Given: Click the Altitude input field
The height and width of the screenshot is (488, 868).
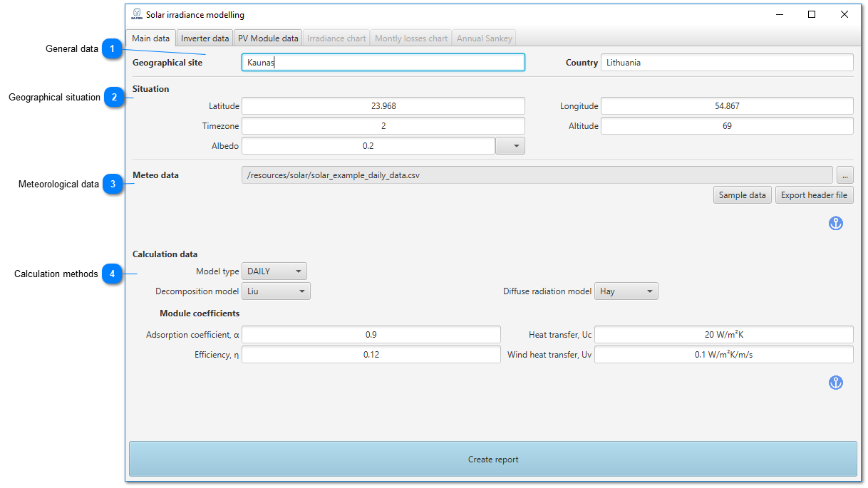Looking at the screenshot, I should (727, 126).
